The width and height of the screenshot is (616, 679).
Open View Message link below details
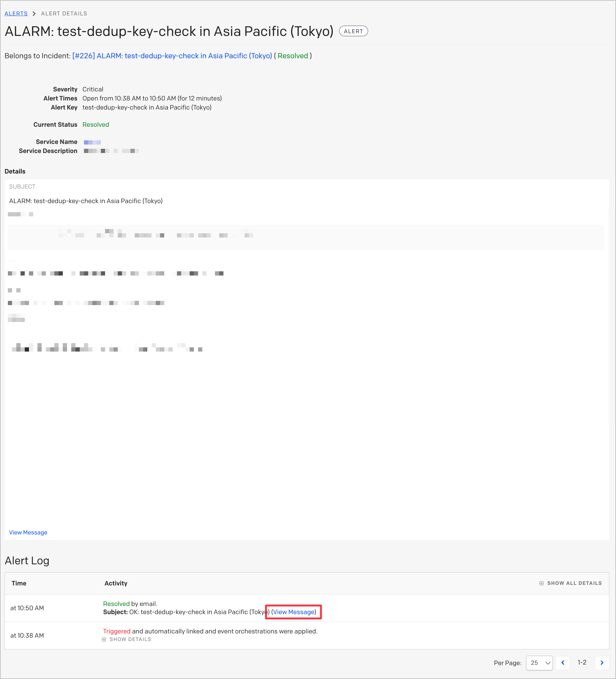pos(28,532)
